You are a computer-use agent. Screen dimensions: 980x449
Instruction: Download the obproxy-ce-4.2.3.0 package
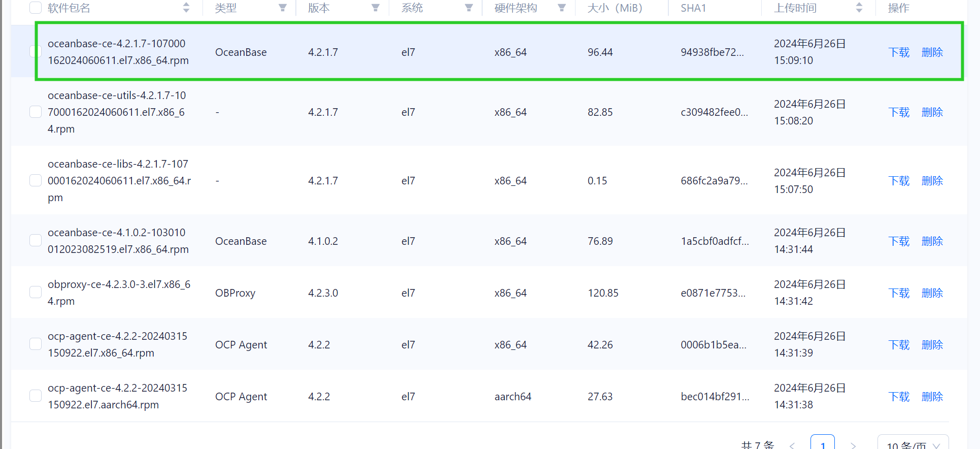[899, 293]
